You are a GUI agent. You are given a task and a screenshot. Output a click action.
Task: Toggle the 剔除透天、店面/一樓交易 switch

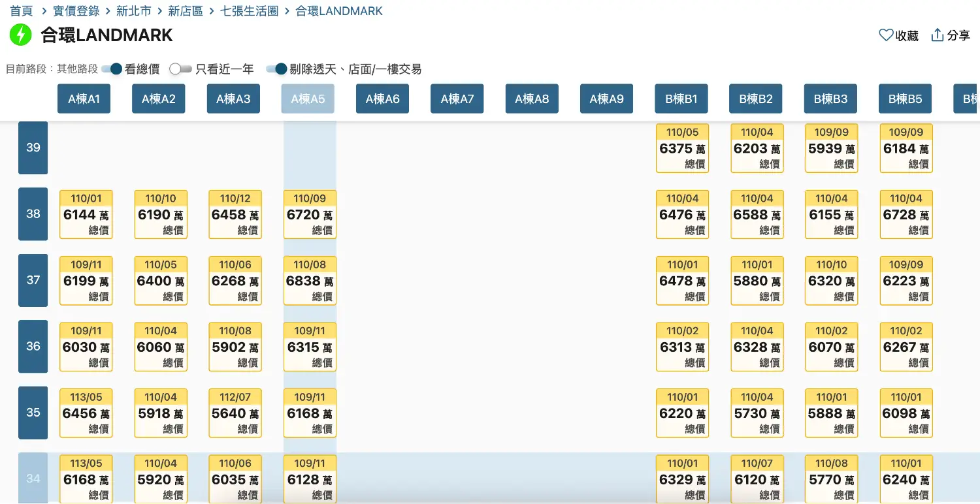(277, 69)
